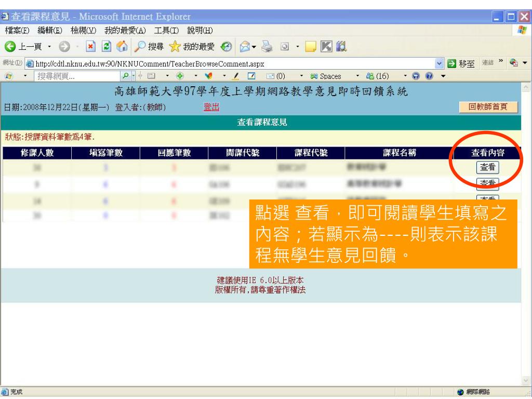Expand the Edit icon dropdown arrow
Screen dimensions: 532x399
[298, 46]
